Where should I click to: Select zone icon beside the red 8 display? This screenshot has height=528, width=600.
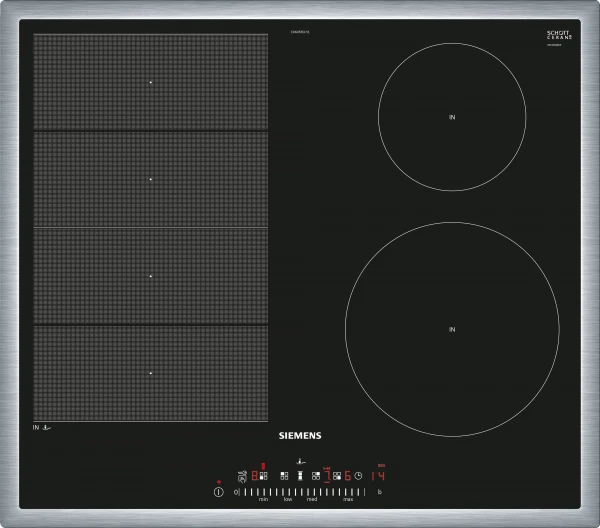[264, 477]
